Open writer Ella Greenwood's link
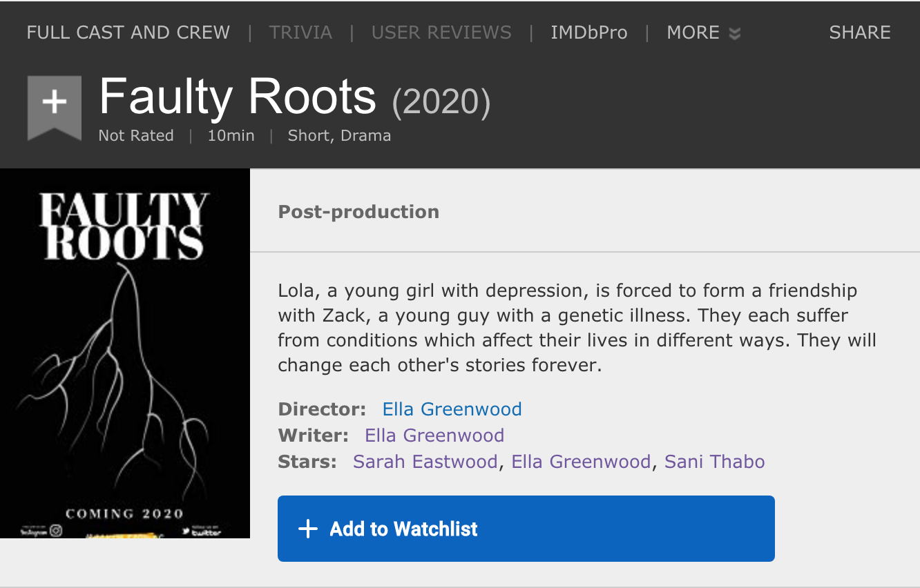Image resolution: width=920 pixels, height=588 pixels. [x=434, y=435]
